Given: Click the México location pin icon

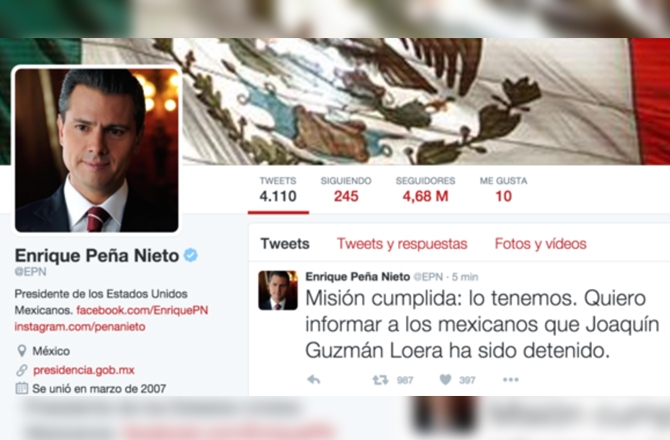Looking at the screenshot, I should [21, 351].
